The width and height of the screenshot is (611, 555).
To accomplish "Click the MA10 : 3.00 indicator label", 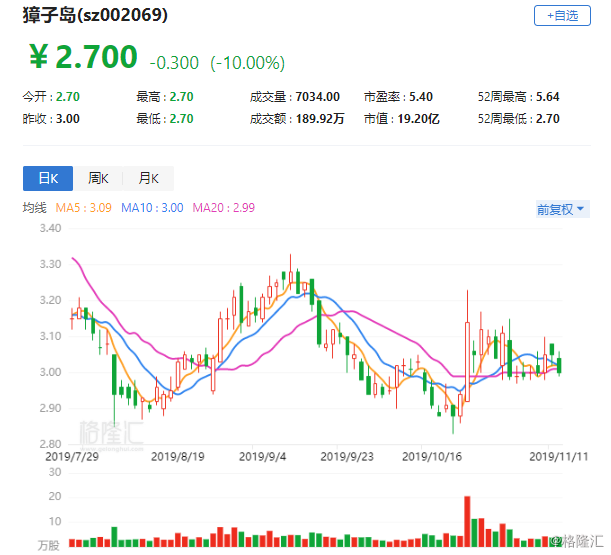I will tap(152, 208).
